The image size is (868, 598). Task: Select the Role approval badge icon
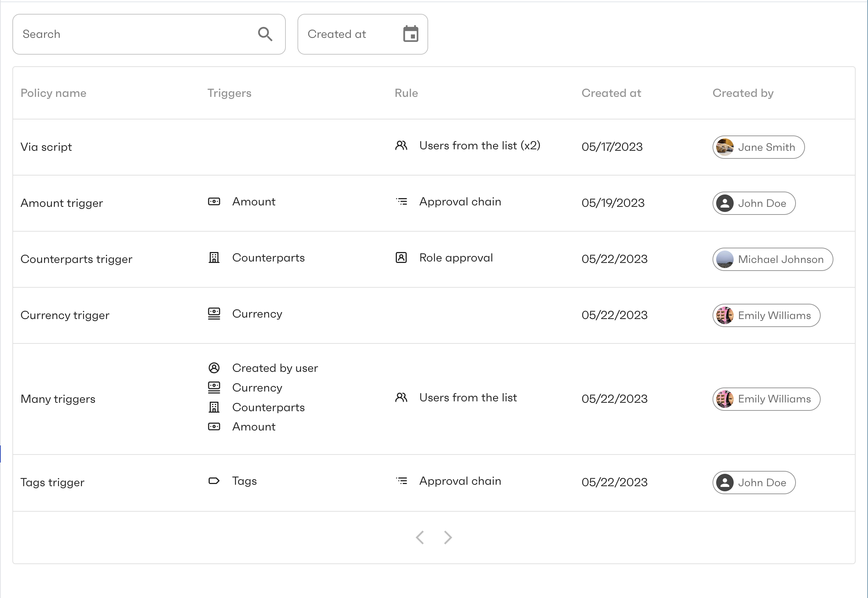401,258
